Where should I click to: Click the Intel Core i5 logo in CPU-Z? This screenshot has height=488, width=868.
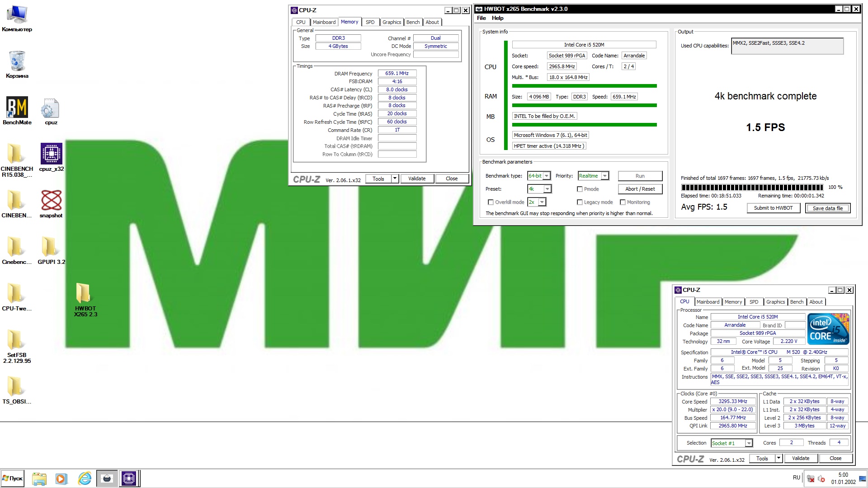pyautogui.click(x=828, y=329)
